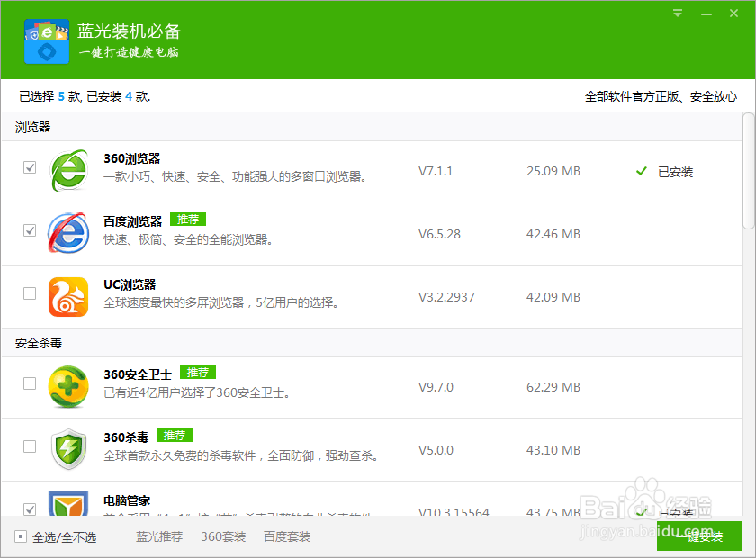Select the 蓝光推荐 preset
Screen dimensions: 756x558
click(x=159, y=536)
